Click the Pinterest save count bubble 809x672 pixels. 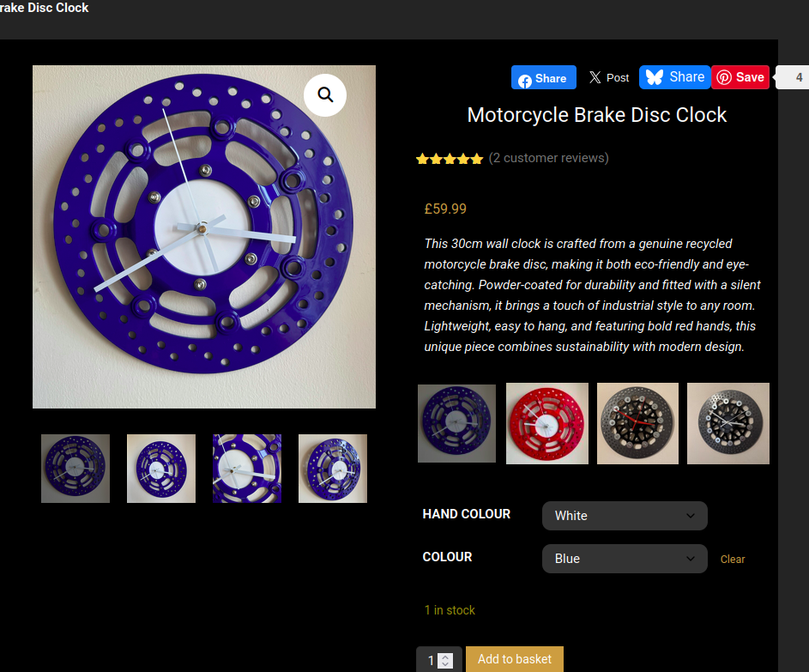[x=794, y=77]
